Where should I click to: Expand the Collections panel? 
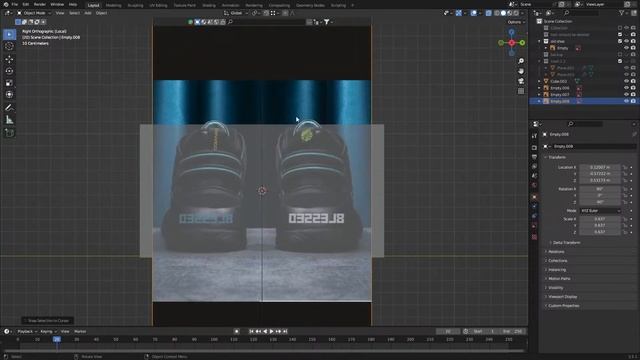click(556, 260)
